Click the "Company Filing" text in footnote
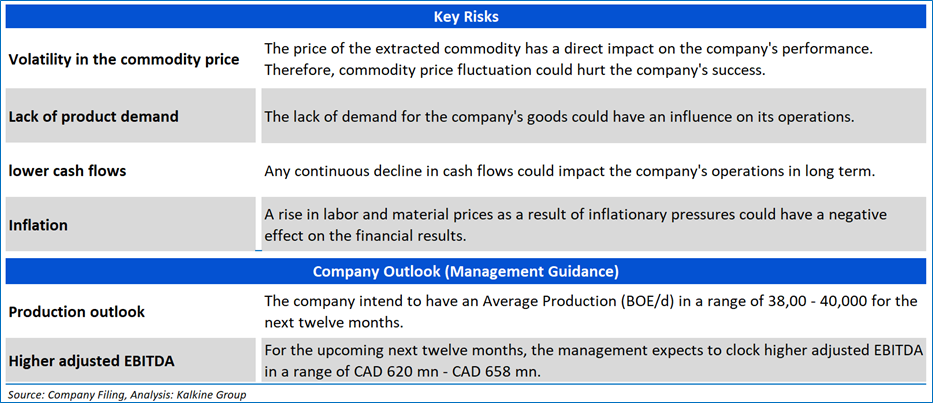The height and width of the screenshot is (403, 933). (86, 394)
